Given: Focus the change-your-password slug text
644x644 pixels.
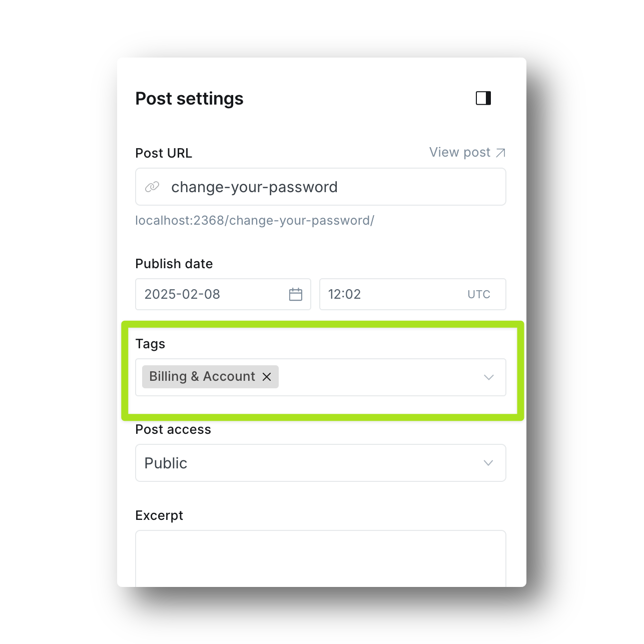Looking at the screenshot, I should point(254,187).
